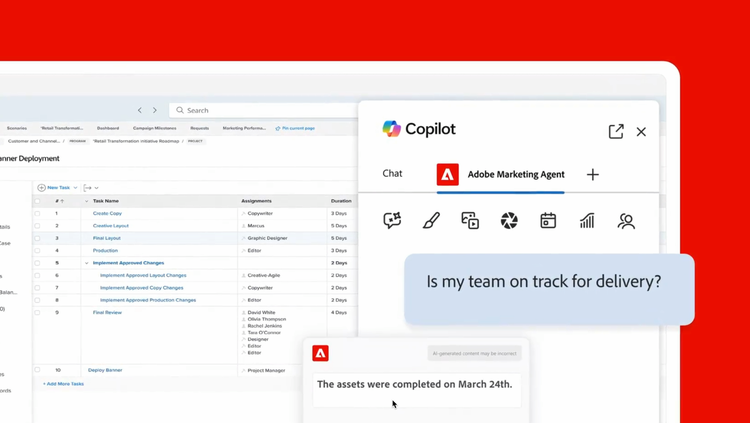Check the box for task 2 Creative Layout
The height and width of the screenshot is (423, 750).
[x=37, y=226]
